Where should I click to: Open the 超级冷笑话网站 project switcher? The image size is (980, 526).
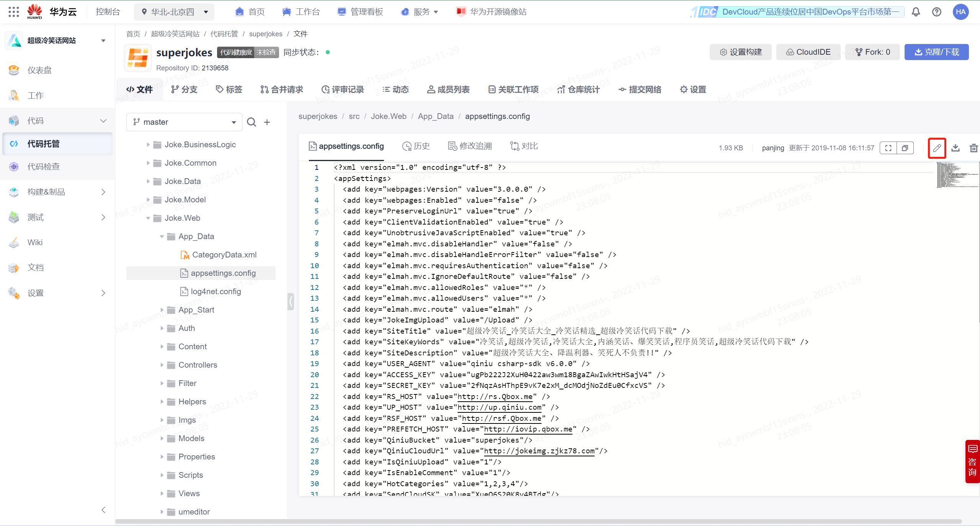pos(57,41)
